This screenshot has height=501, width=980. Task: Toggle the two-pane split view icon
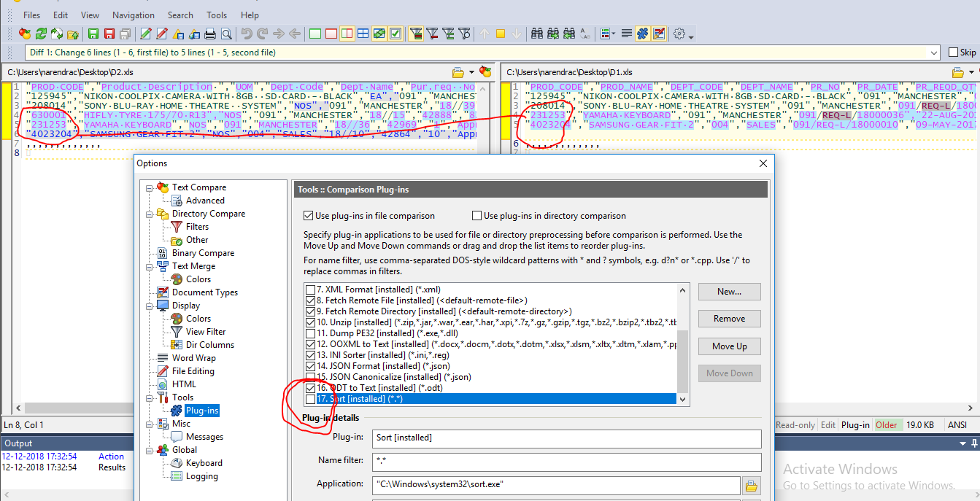click(347, 34)
